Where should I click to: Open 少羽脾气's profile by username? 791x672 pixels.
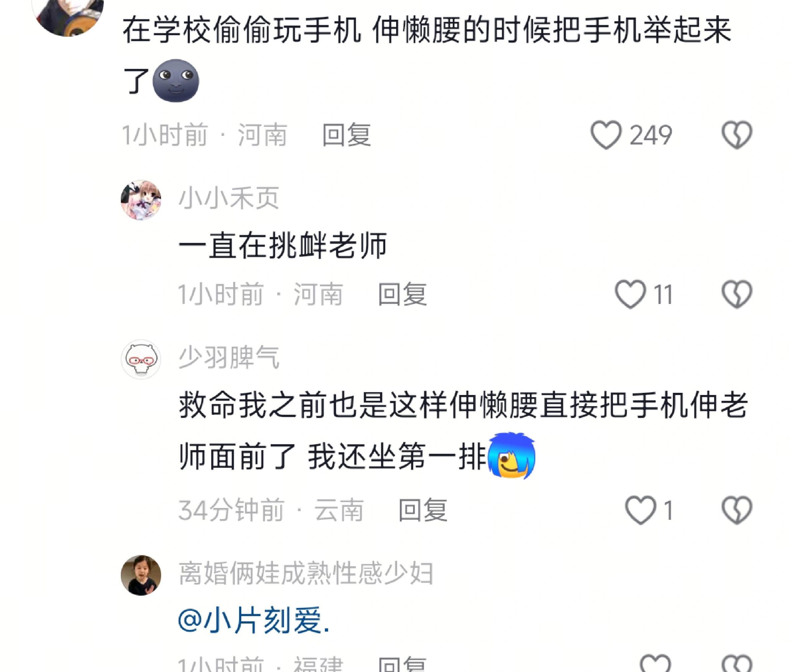pos(229,357)
